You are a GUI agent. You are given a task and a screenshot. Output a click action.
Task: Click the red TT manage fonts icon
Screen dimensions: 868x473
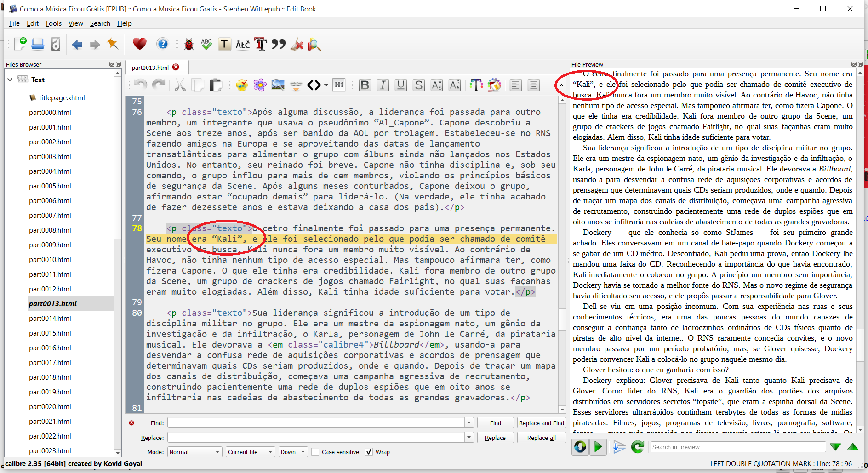(261, 44)
